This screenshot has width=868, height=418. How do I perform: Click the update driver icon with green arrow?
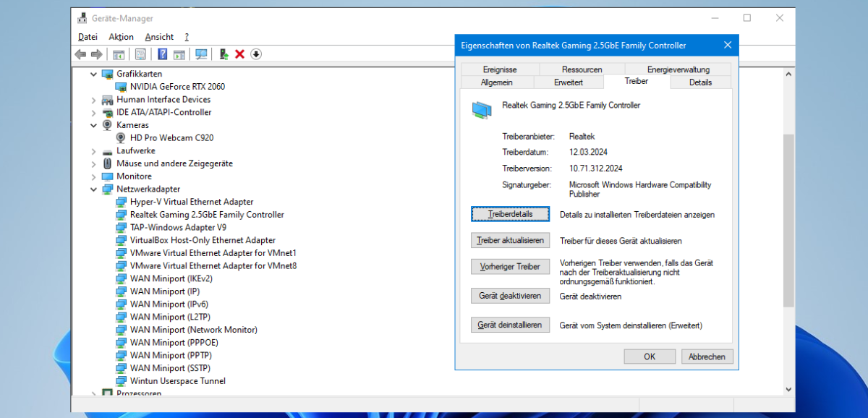(224, 54)
